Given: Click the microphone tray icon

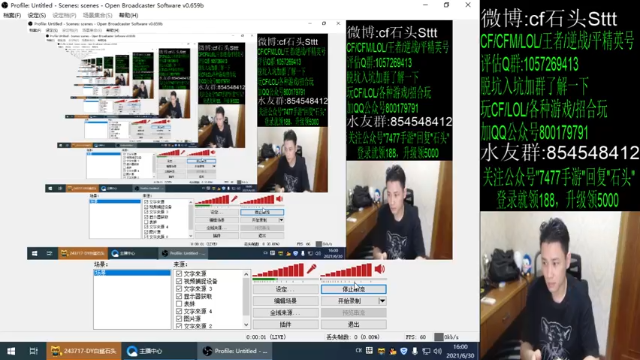Looking at the screenshot, I should click(x=415, y=351).
